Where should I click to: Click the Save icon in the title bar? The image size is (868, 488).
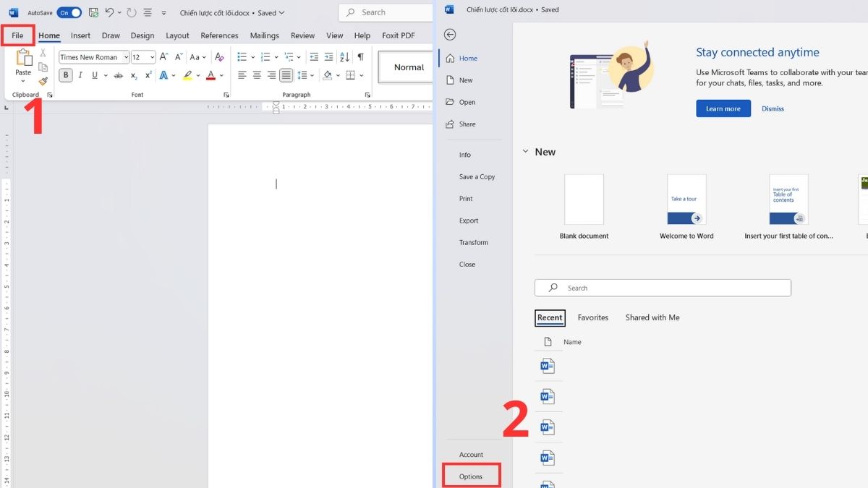(x=93, y=12)
